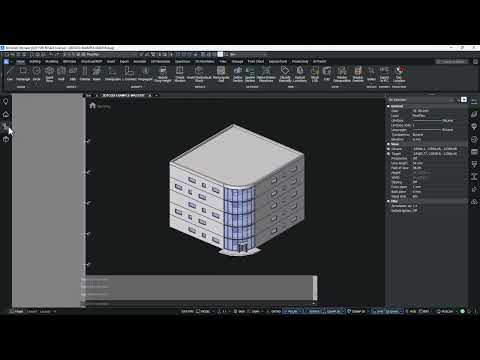Open the pin-shaped icon in right panel strip

(x=474, y=127)
